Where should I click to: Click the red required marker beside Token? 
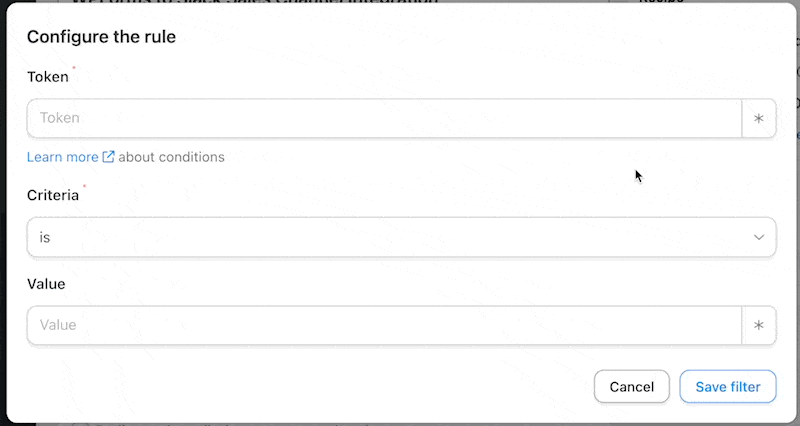point(74,68)
